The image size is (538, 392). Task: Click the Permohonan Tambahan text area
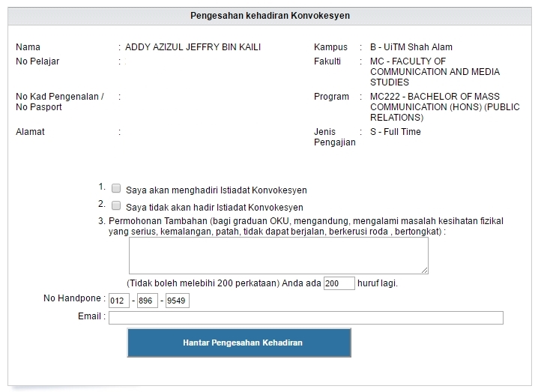point(279,256)
